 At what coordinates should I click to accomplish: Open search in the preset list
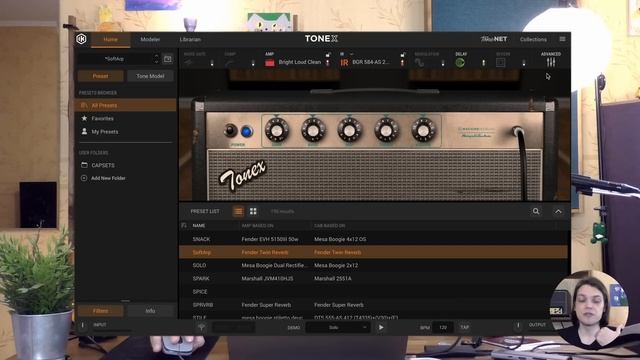coord(536,211)
